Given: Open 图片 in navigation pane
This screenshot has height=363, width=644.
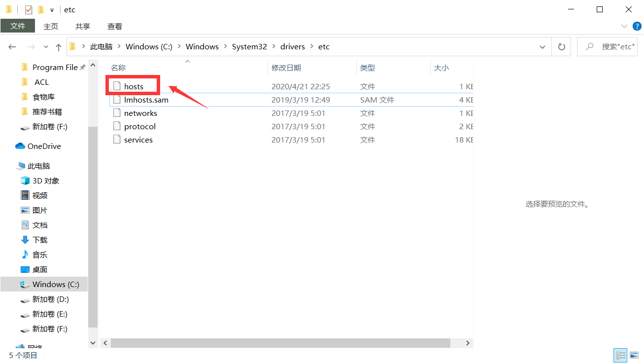Looking at the screenshot, I should [39, 210].
